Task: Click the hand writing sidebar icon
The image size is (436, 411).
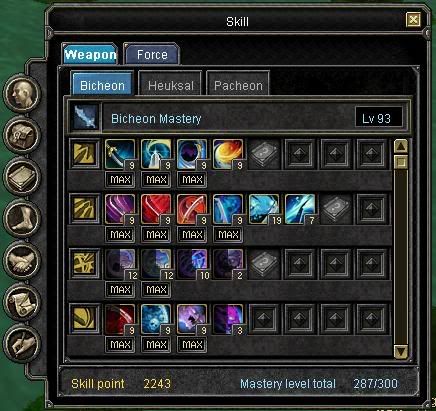Action: click(x=22, y=343)
